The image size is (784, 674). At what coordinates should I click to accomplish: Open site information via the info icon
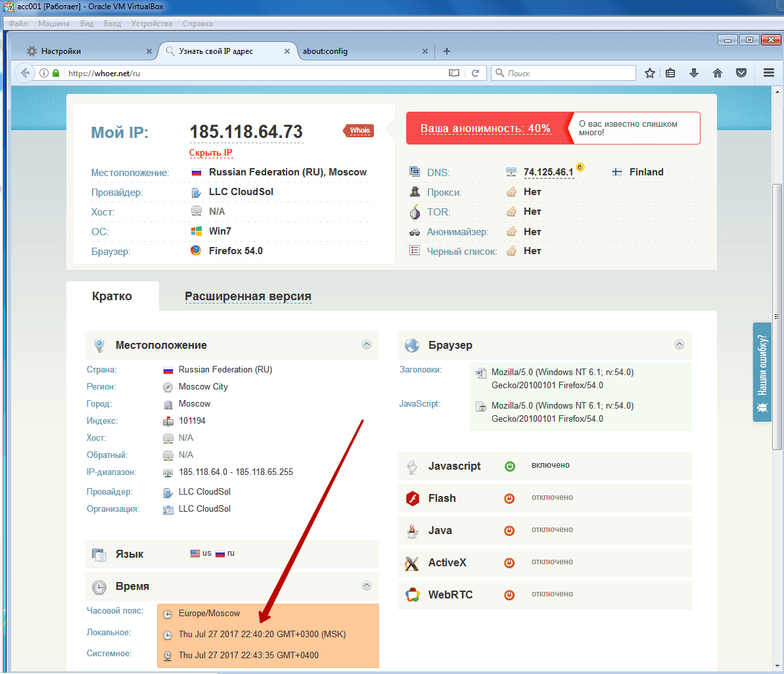44,73
